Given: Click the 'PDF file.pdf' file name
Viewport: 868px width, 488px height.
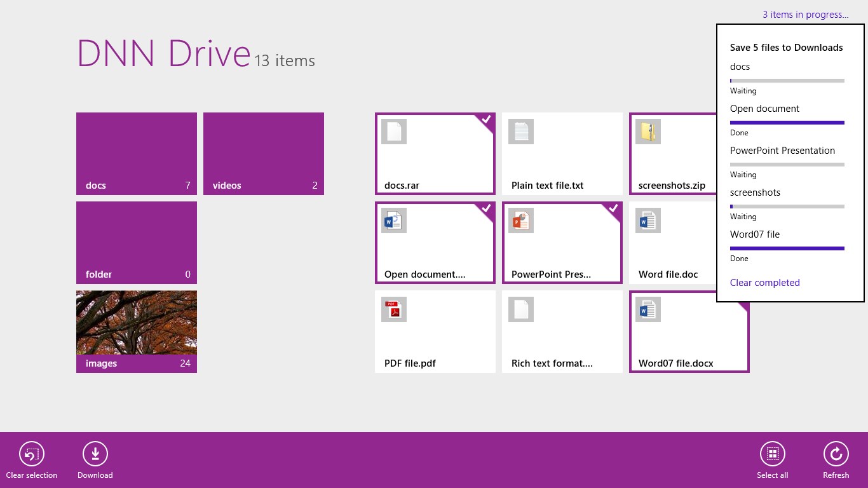Looking at the screenshot, I should [410, 363].
